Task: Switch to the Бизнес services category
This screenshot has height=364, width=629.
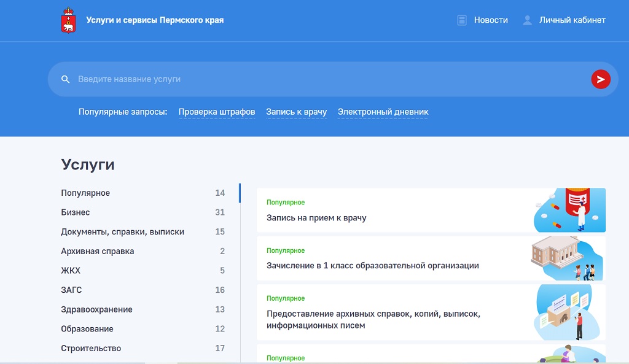Action: pos(76,212)
